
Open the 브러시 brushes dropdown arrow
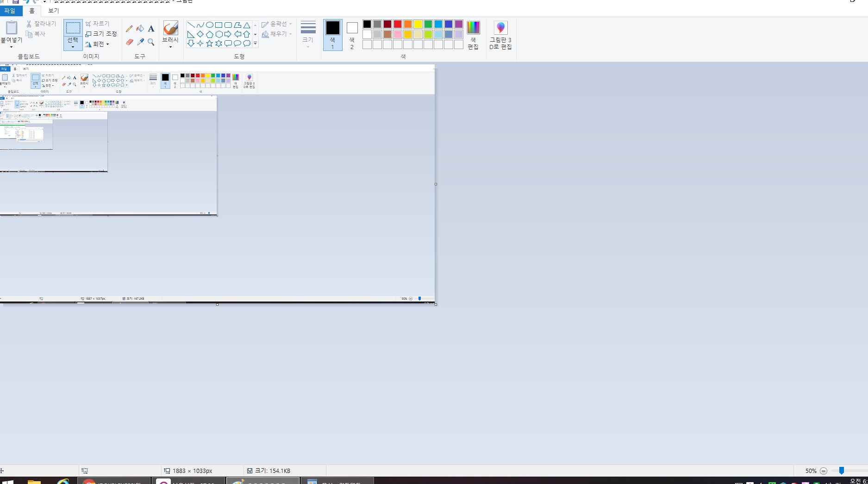click(x=170, y=47)
